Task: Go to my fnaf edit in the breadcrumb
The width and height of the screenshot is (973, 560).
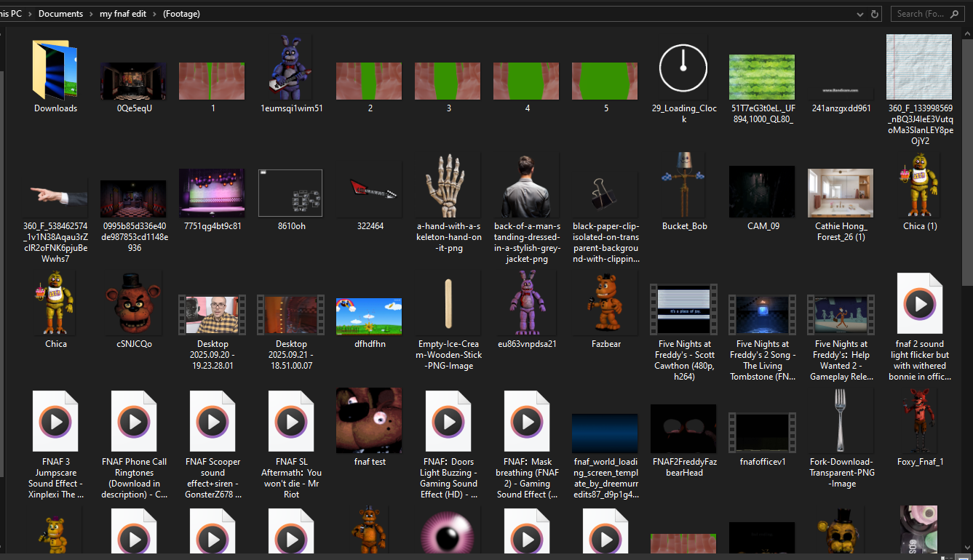Action: [124, 14]
